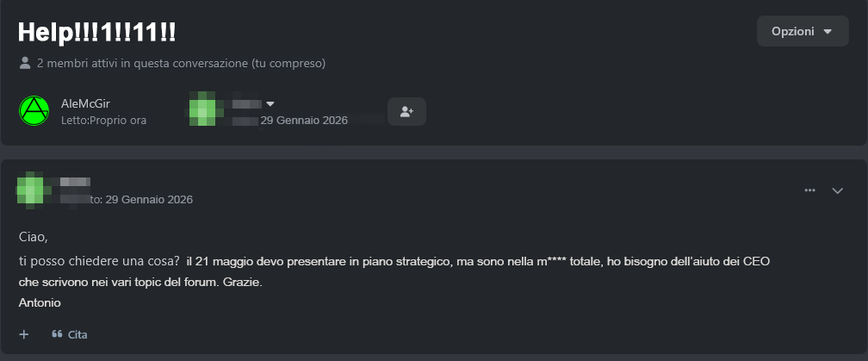Click the blurred post author name
The height and width of the screenshot is (361, 868).
pos(75,182)
